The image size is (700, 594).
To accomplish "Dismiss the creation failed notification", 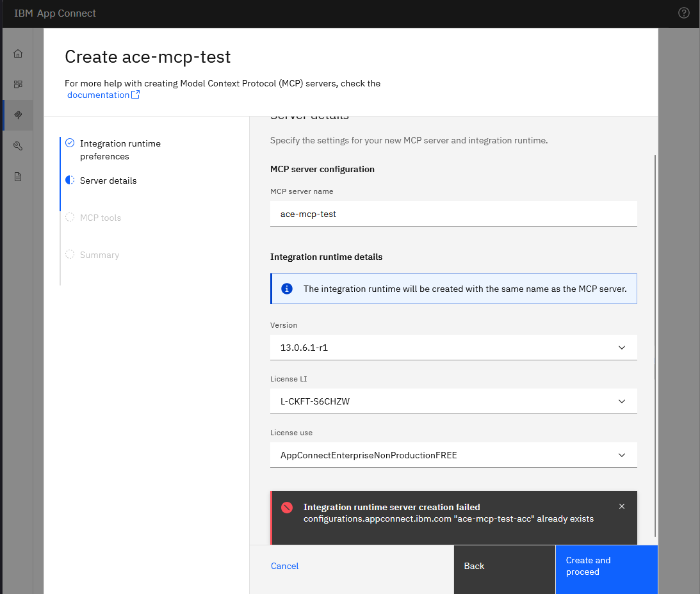I will (x=621, y=506).
